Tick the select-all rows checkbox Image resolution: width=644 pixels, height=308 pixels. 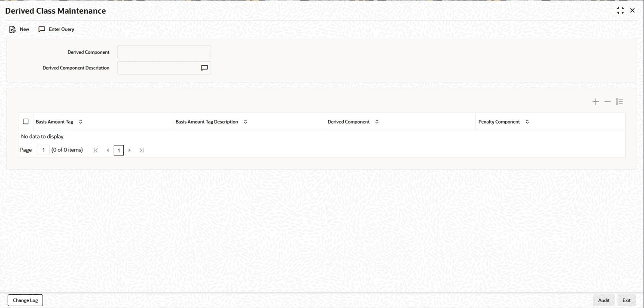click(26, 121)
